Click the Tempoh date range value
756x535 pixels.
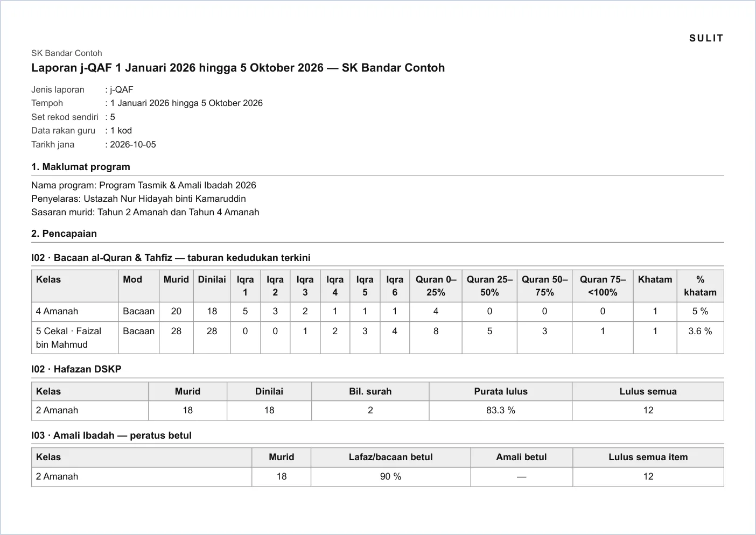[x=186, y=103]
